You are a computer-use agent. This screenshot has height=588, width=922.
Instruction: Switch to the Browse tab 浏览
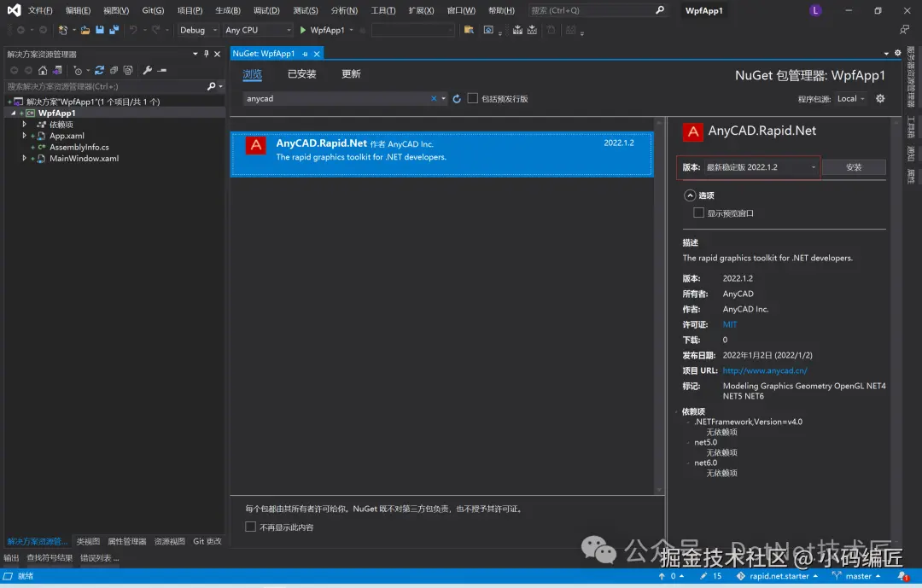252,74
